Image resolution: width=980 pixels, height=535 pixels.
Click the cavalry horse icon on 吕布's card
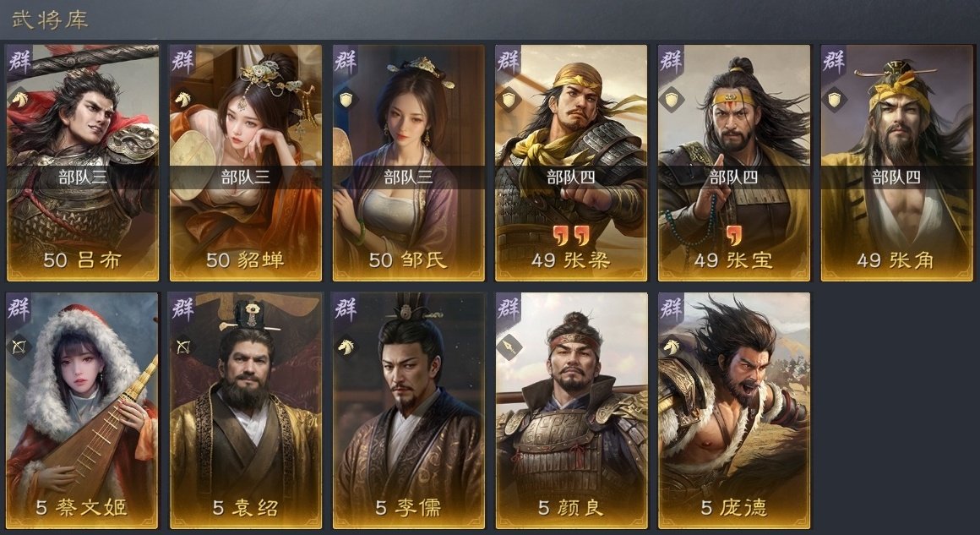[x=20, y=99]
